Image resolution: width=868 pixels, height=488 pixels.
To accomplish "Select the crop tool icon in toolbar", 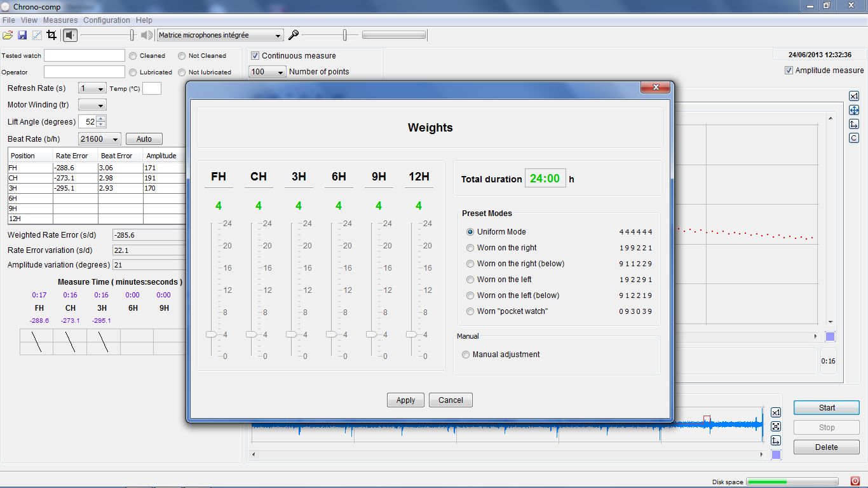I will tap(52, 36).
